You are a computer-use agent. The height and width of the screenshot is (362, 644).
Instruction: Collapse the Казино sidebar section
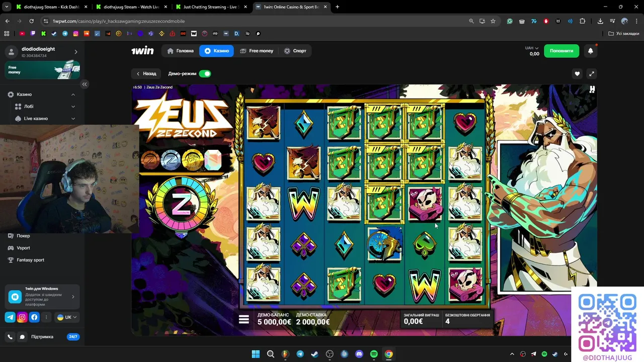click(73, 95)
